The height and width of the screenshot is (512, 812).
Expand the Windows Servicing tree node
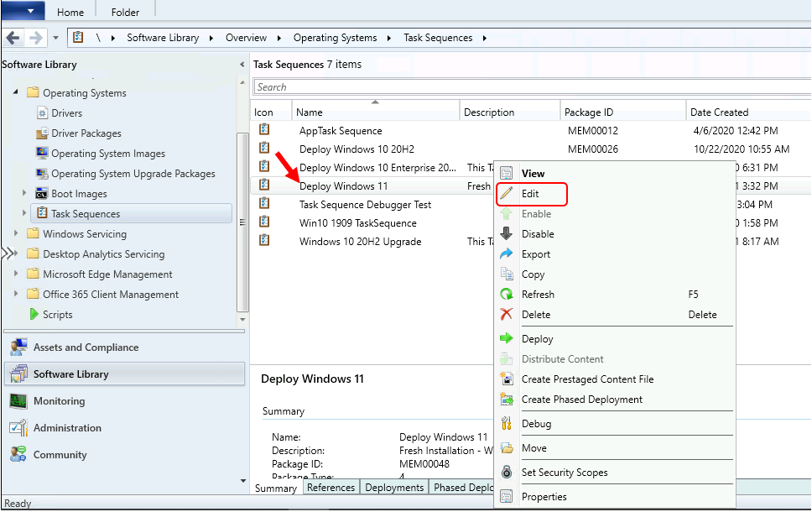(16, 233)
